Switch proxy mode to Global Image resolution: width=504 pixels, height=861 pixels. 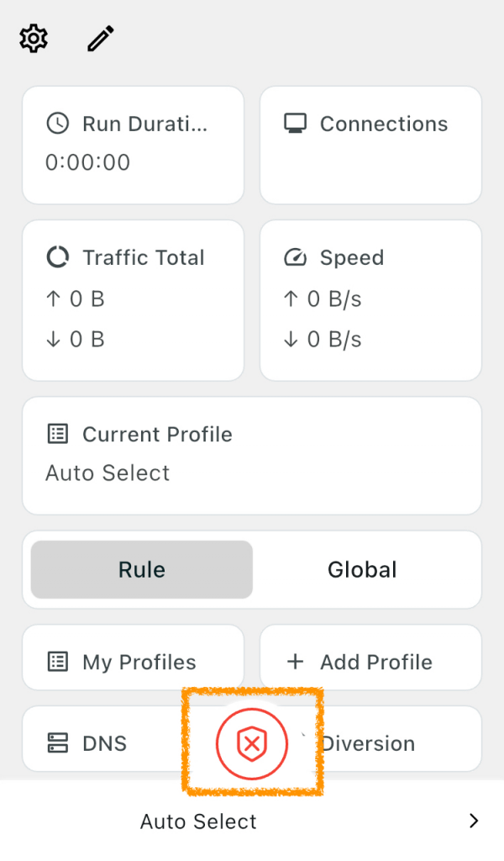(x=362, y=569)
